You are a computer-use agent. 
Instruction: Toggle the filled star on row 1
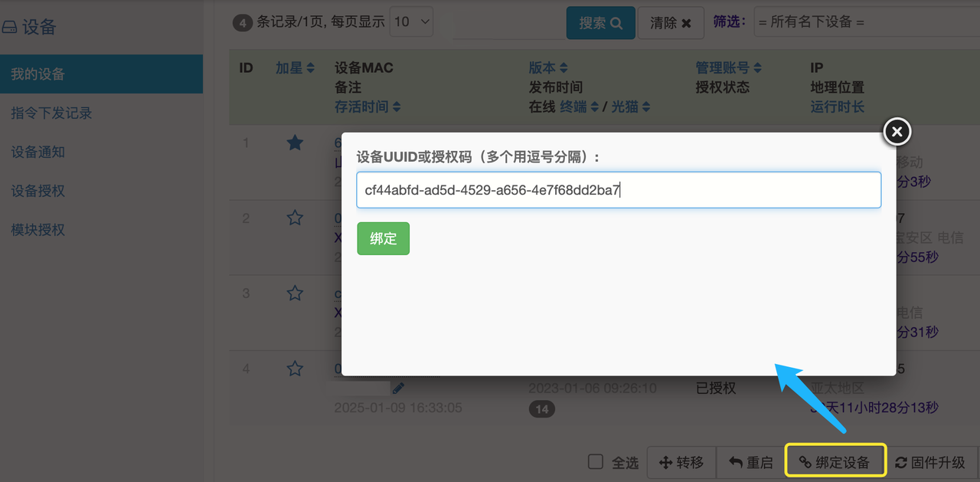pos(295,143)
